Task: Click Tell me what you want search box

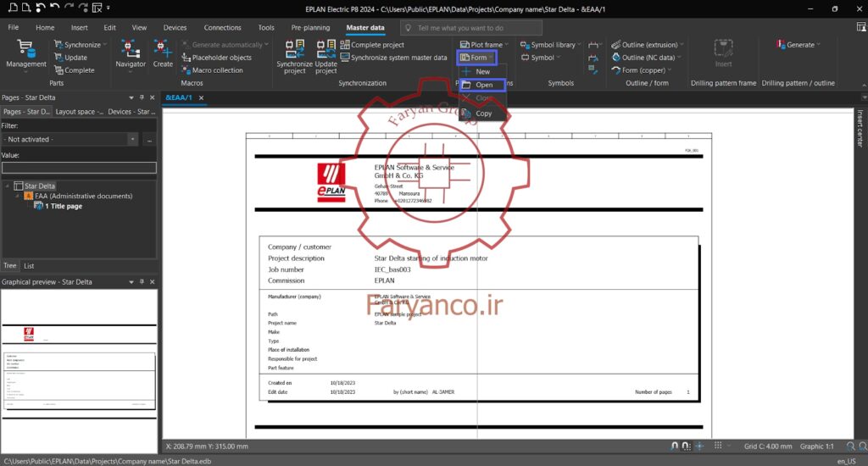Action: click(471, 28)
